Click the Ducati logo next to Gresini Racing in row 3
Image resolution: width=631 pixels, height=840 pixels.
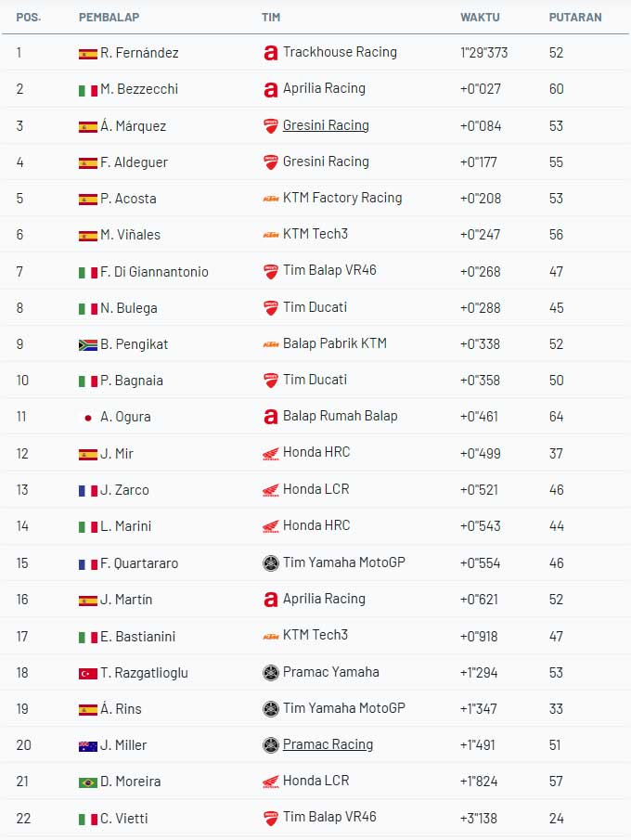click(271, 126)
